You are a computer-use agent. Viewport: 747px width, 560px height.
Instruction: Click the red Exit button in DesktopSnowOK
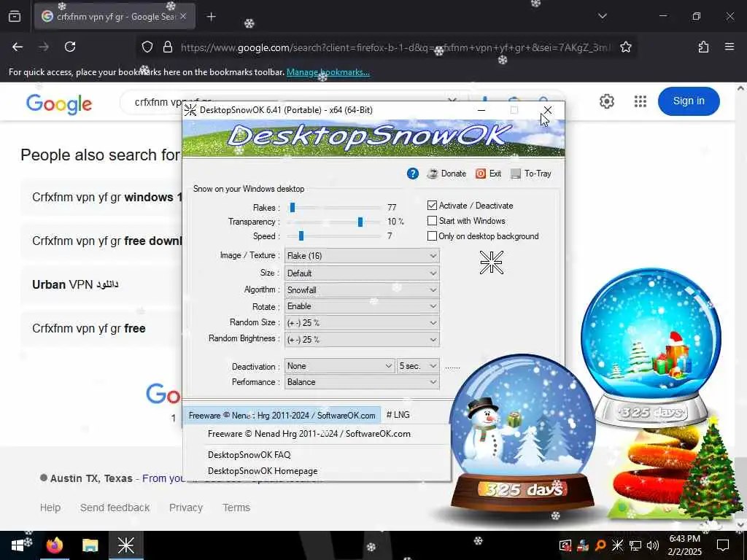tap(488, 174)
